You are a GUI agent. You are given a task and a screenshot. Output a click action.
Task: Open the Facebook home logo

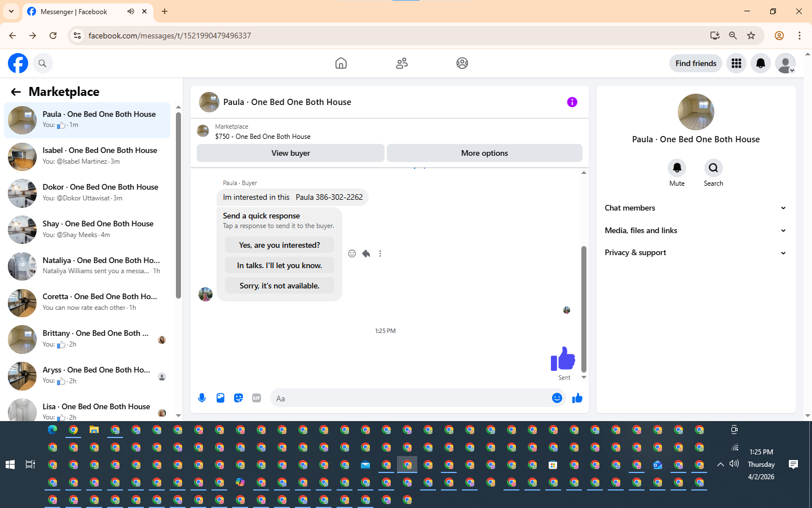point(18,63)
